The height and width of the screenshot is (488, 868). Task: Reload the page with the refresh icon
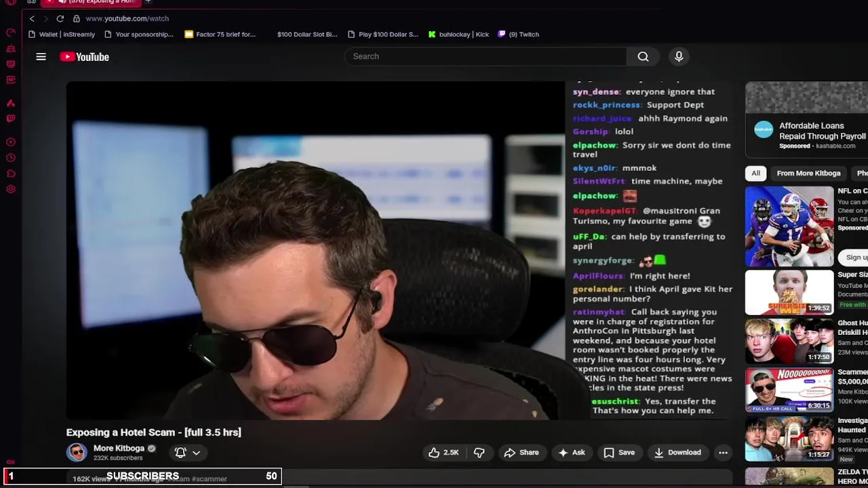click(x=60, y=19)
